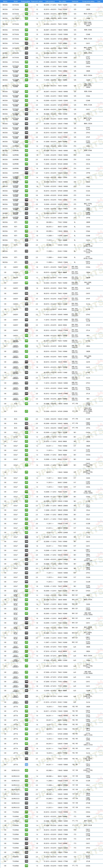Click diesel ON icon in Yeti CFHA, CLCA, CFSA row
The height and width of the screenshot is (868, 103).
(27, 251)
